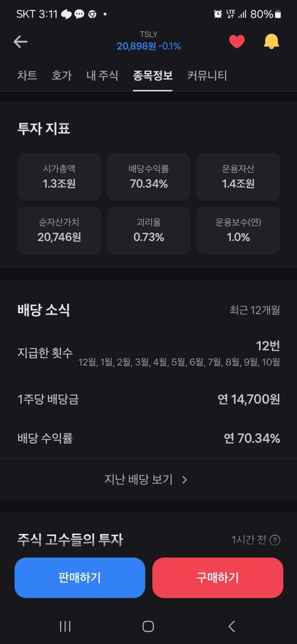
Task: Select the 배당수익률 70.34% card
Action: click(149, 176)
